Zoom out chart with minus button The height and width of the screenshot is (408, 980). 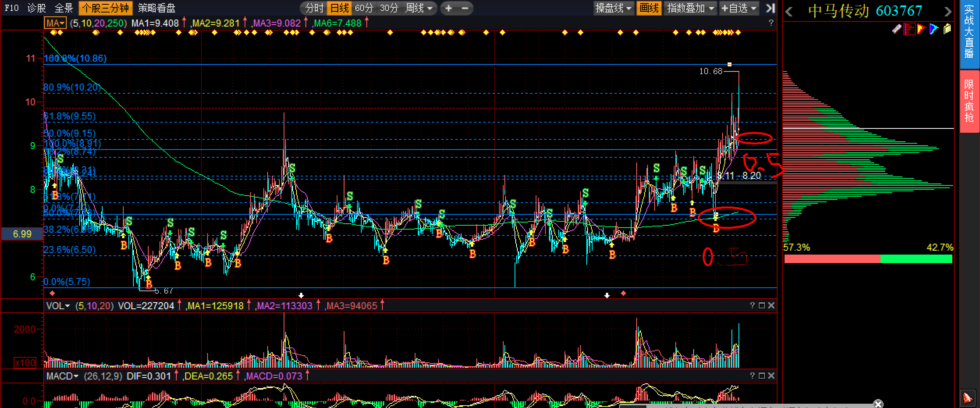point(465,8)
